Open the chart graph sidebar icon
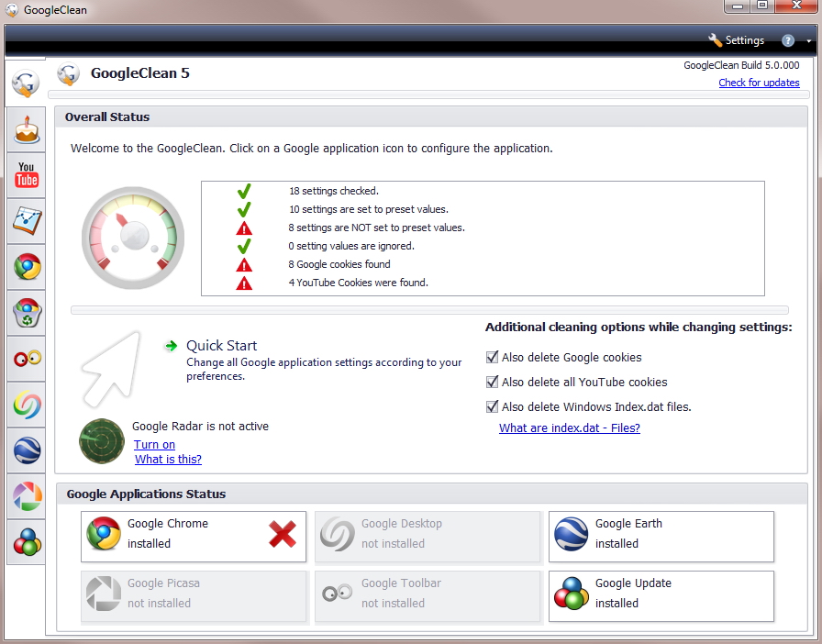The height and width of the screenshot is (644, 822). [27, 220]
